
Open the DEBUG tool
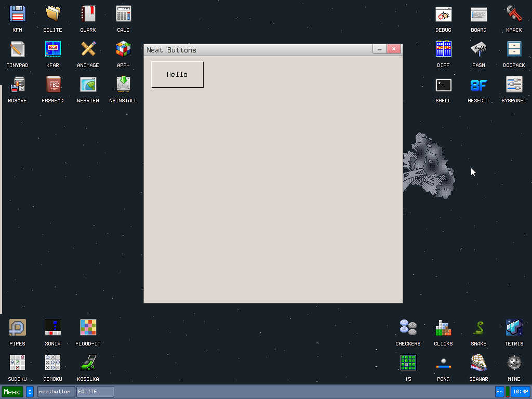pos(443,15)
